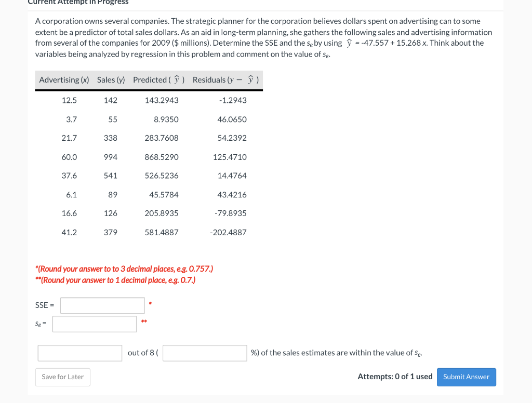Click the sales value 55
This screenshot has height=403, width=532.
point(113,119)
